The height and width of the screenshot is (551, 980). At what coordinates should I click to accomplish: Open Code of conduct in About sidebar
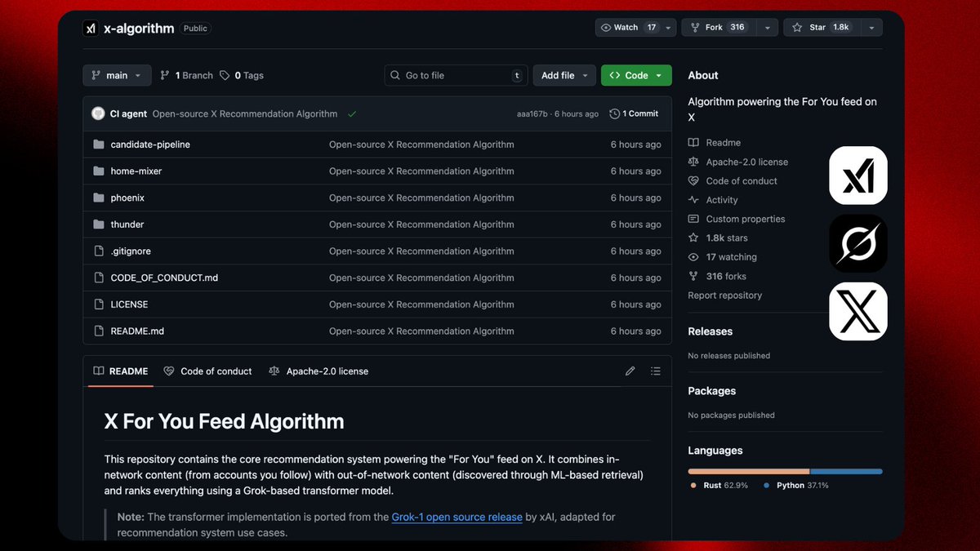pos(733,181)
